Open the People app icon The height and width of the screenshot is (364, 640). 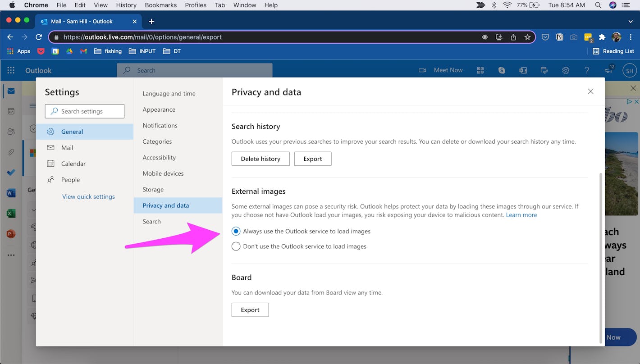[11, 131]
